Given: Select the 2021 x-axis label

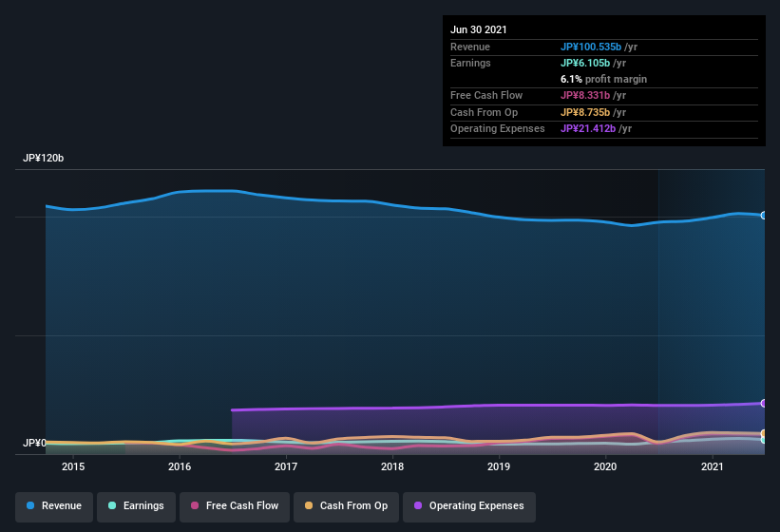Looking at the screenshot, I should tap(713, 466).
